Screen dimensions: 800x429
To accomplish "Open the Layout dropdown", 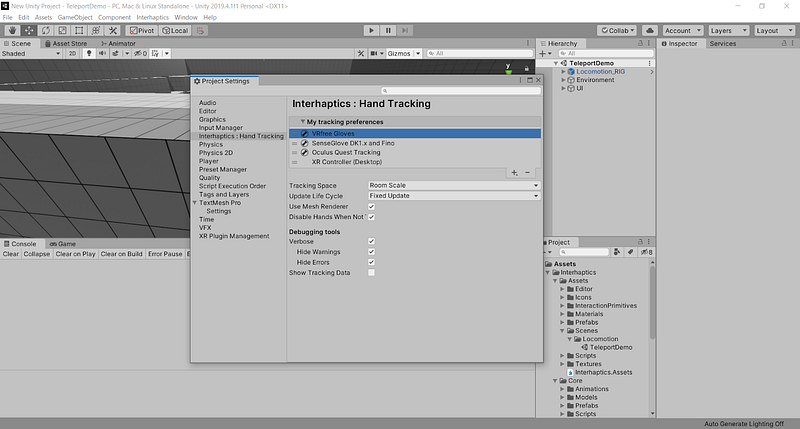I will coord(774,31).
